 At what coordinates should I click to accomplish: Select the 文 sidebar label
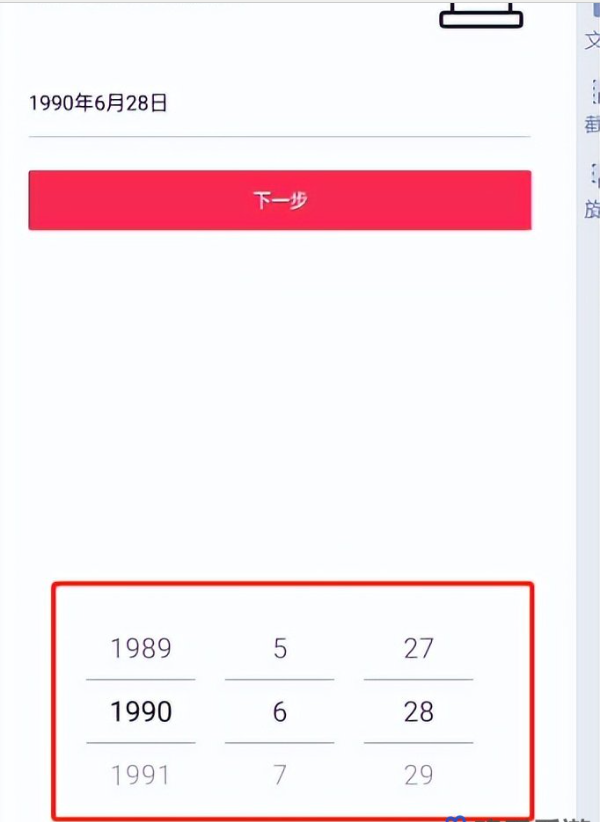point(593,40)
